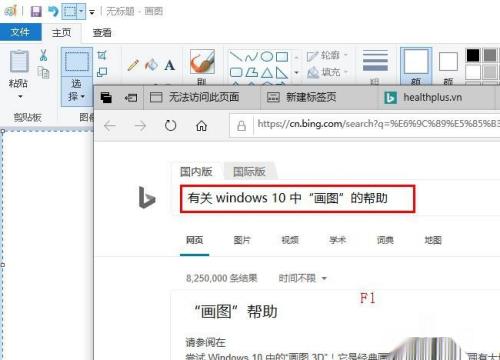
Task: Select the Brushes tool
Action: [x=202, y=62]
